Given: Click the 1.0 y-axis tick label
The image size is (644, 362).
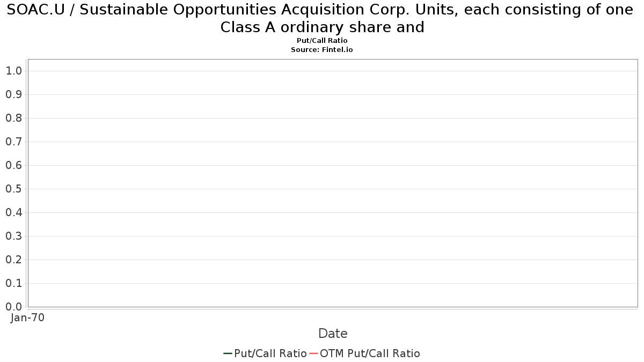Looking at the screenshot, I should click(x=13, y=71).
